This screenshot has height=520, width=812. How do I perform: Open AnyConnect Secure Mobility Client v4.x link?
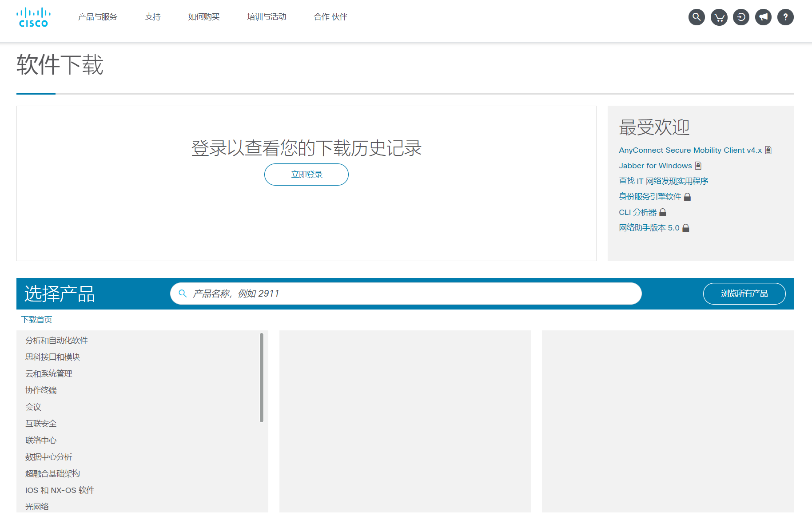click(x=690, y=150)
